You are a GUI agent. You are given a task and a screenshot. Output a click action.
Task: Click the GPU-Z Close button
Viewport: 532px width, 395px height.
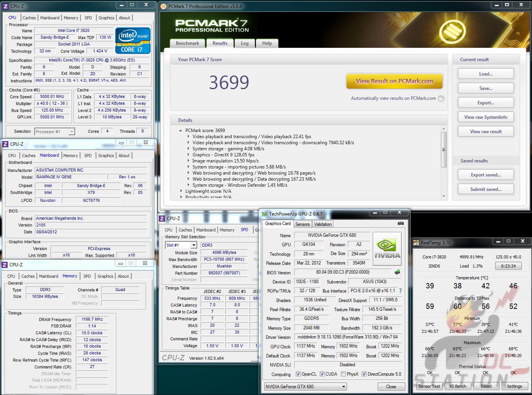(391, 387)
